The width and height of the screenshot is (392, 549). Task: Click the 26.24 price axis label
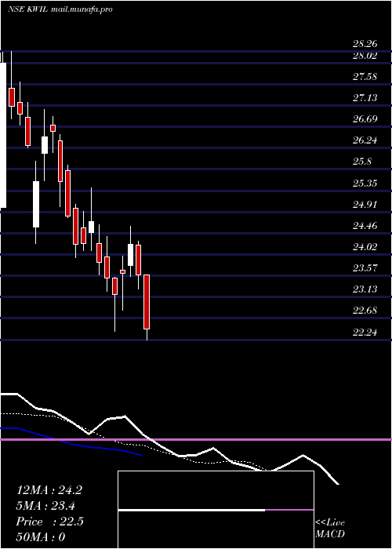pyautogui.click(x=365, y=140)
